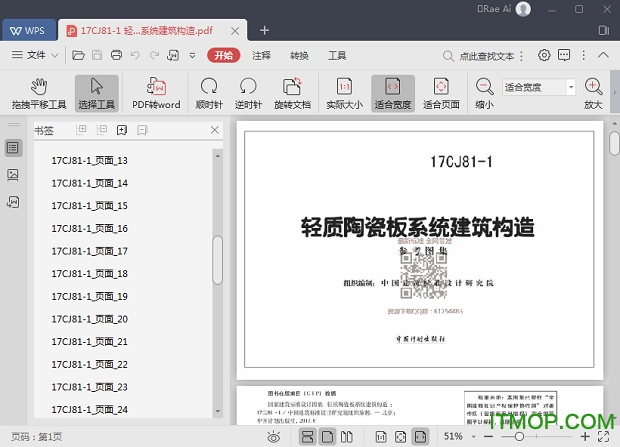Collapse the ribbon with the chevron
Image resolution: width=620 pixels, height=447 pixels.
tap(603, 55)
